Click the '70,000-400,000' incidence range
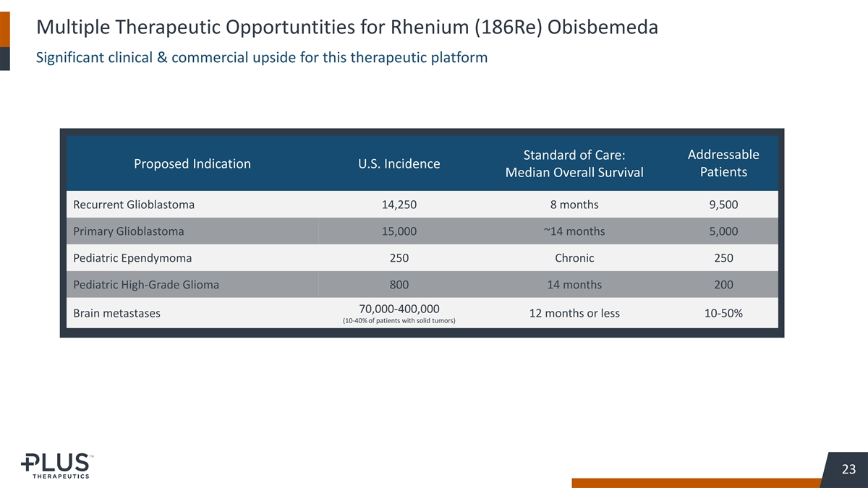 pos(399,308)
